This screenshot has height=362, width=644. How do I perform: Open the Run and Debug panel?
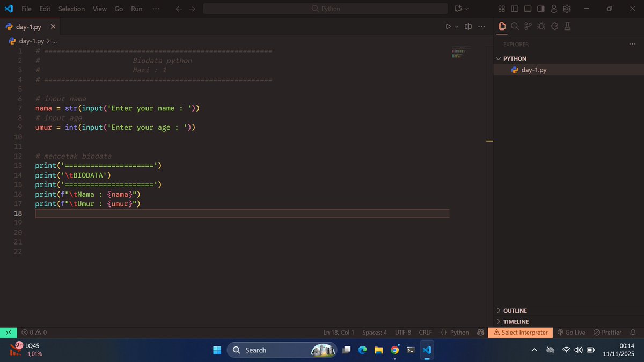pos(541,26)
